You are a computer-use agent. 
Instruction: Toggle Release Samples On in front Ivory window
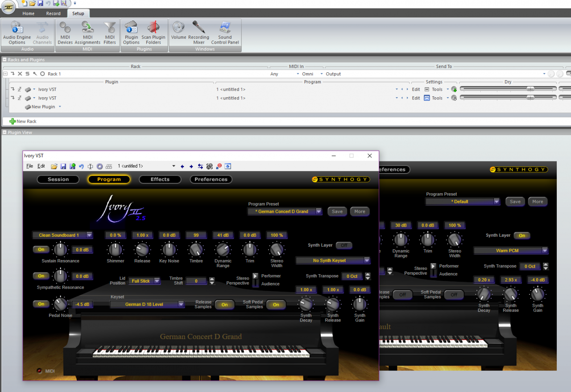point(225,305)
